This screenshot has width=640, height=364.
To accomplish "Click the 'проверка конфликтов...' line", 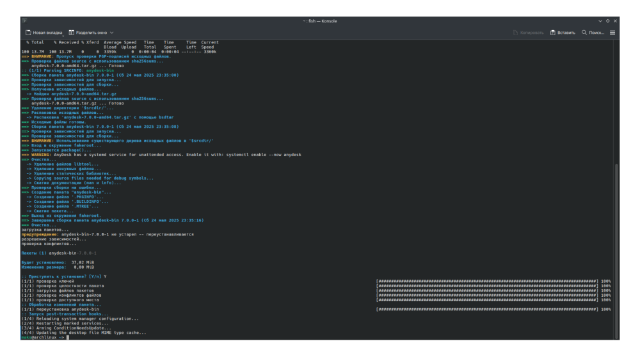I will pos(49,244).
